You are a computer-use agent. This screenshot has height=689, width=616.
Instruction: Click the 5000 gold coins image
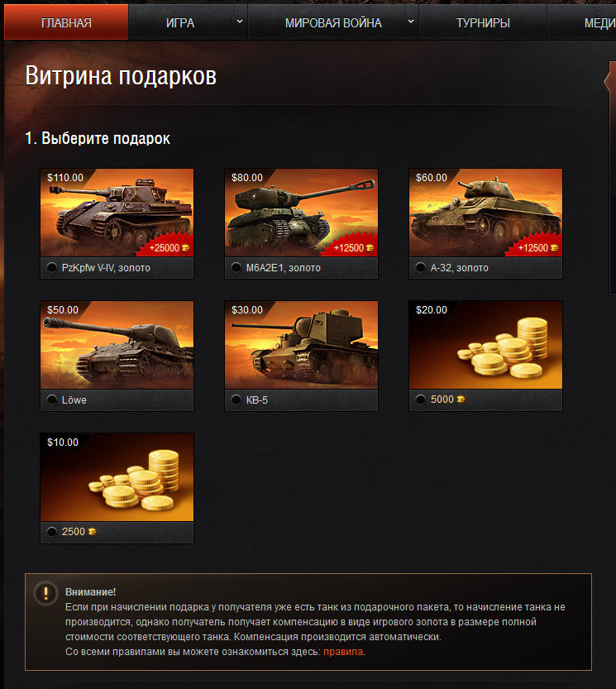[485, 344]
